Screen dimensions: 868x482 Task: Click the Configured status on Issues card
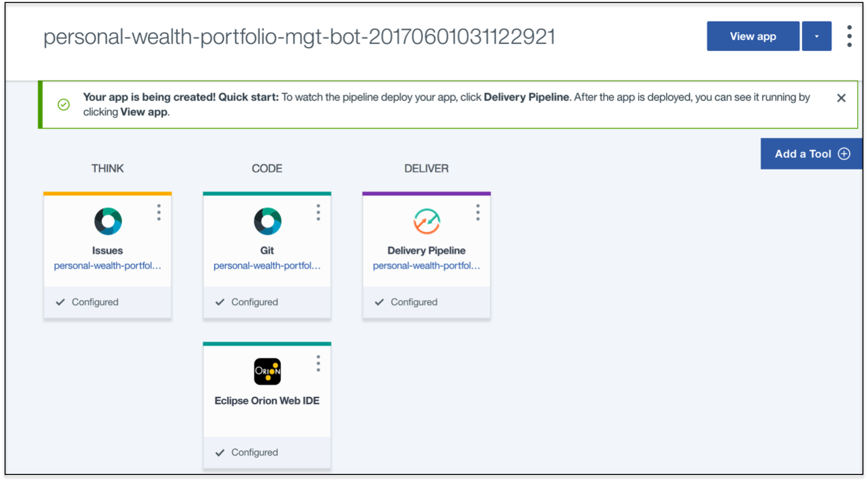click(x=87, y=302)
